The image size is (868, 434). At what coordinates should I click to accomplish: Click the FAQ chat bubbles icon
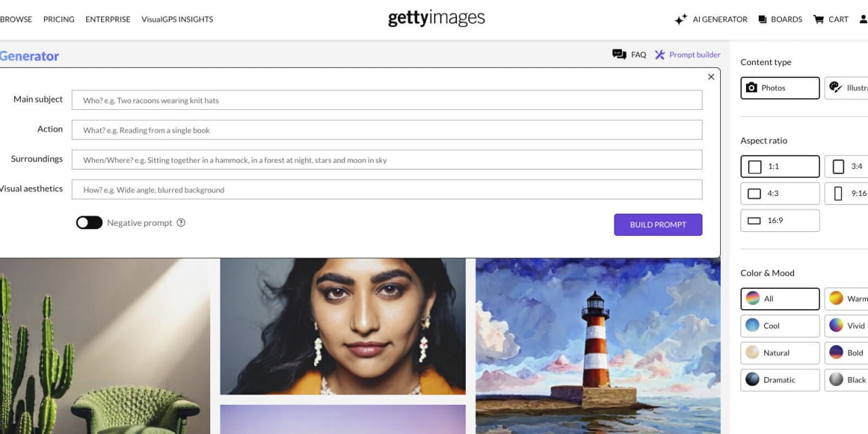619,55
